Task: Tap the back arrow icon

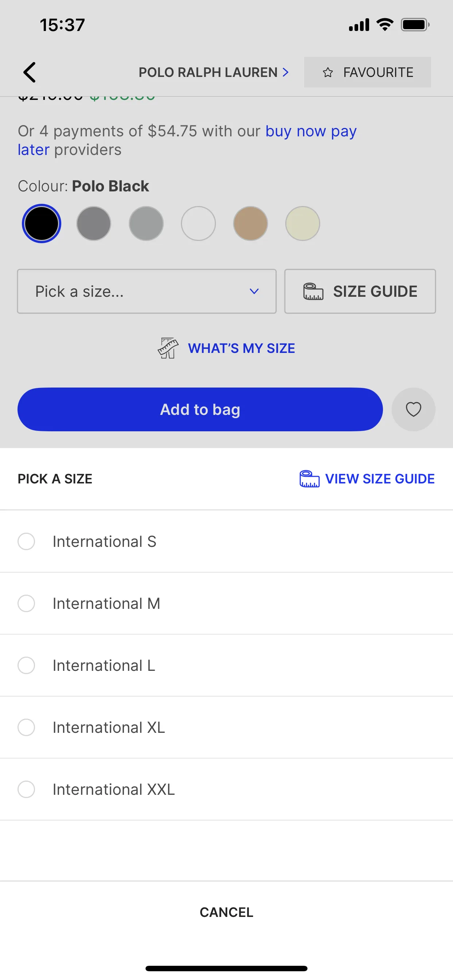Action: tap(29, 72)
